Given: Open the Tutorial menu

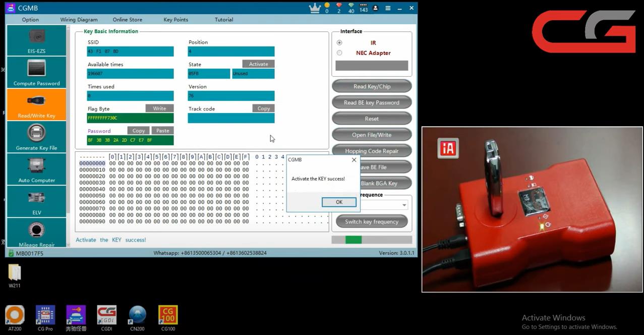Looking at the screenshot, I should coord(224,20).
